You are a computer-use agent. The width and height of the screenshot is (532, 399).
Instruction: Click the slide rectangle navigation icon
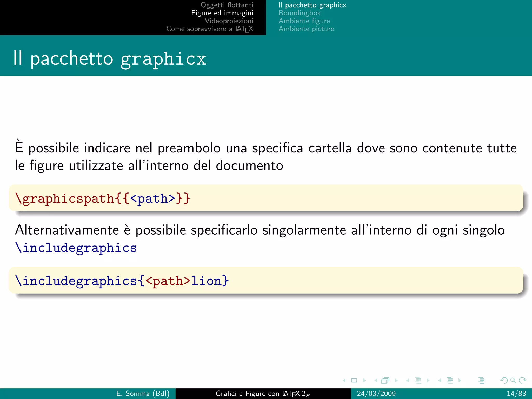pos(354,381)
